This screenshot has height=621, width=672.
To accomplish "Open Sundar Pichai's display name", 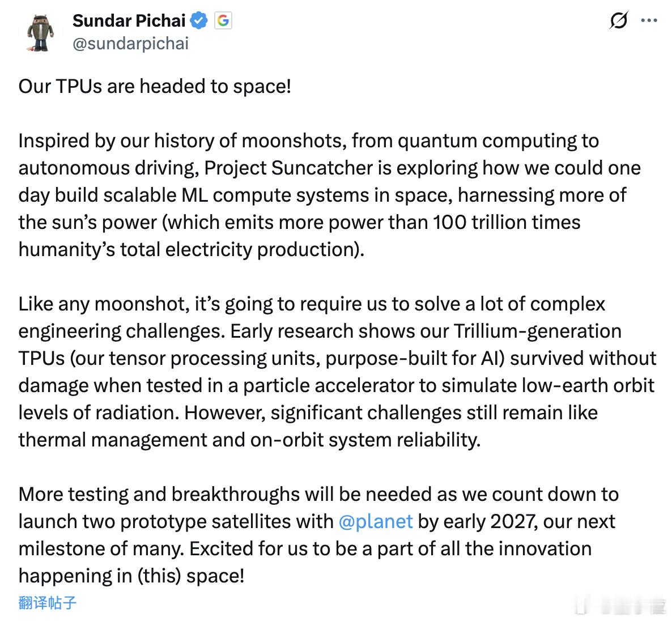I will [129, 20].
